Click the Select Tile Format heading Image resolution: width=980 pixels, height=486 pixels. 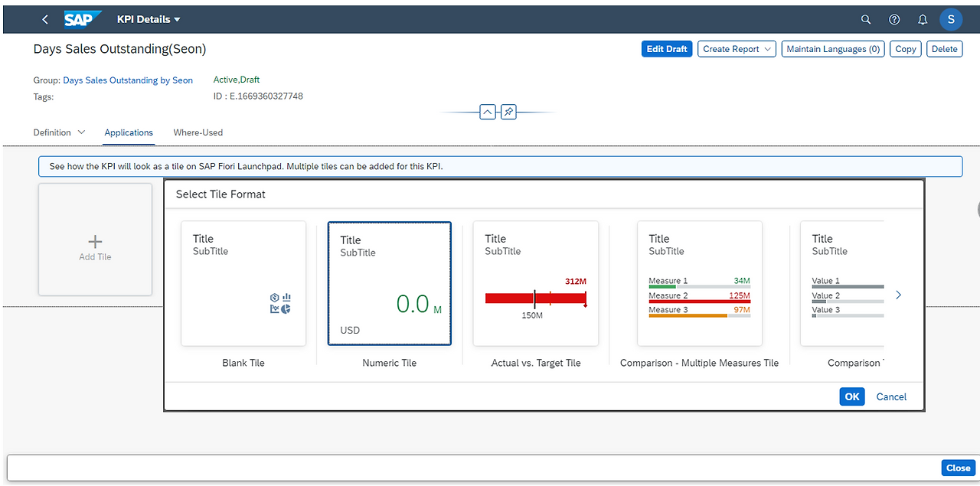220,194
